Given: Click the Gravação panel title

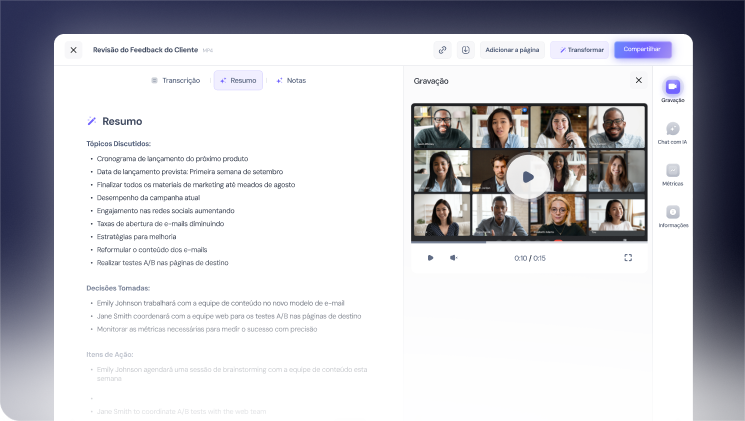Looking at the screenshot, I should click(x=431, y=81).
